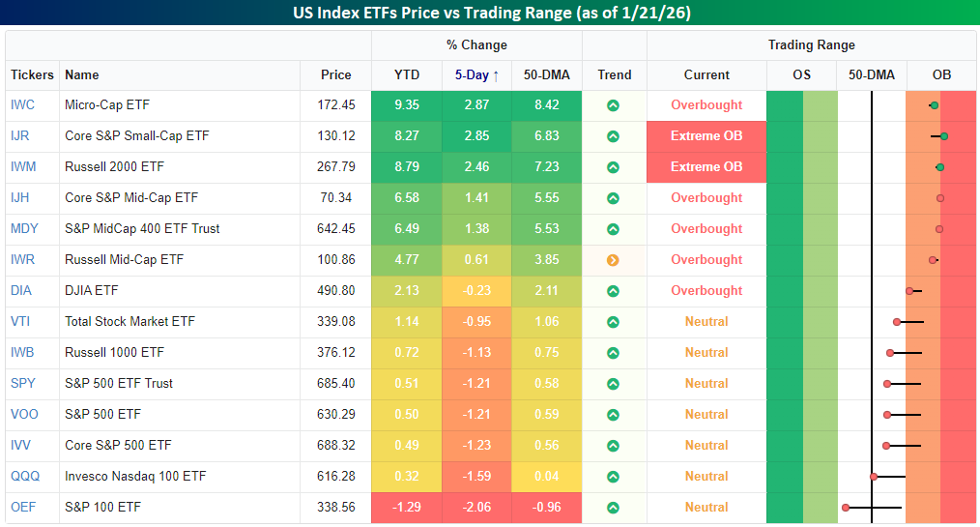The height and width of the screenshot is (527, 980).
Task: Sort the table by the 5-Day column
Action: (x=476, y=74)
